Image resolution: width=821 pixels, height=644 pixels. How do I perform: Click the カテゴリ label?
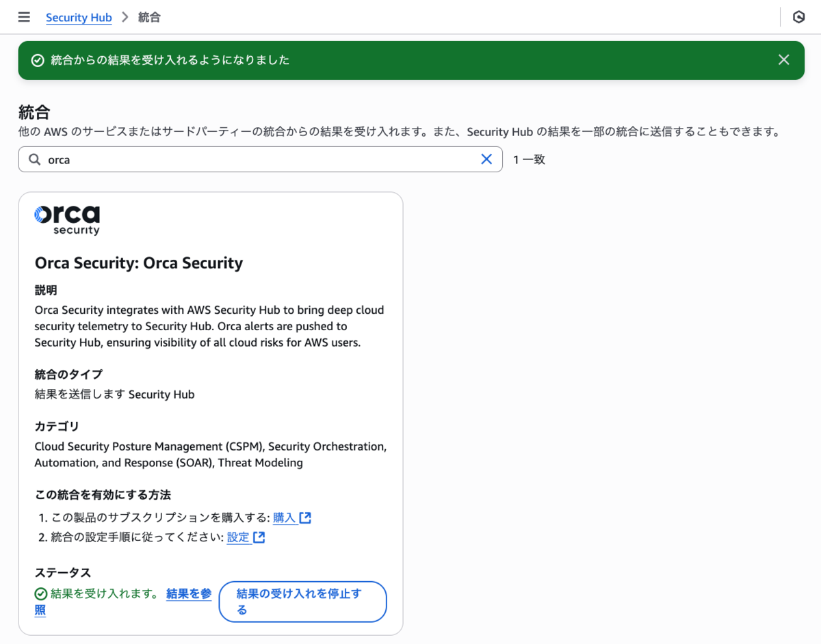click(x=57, y=426)
